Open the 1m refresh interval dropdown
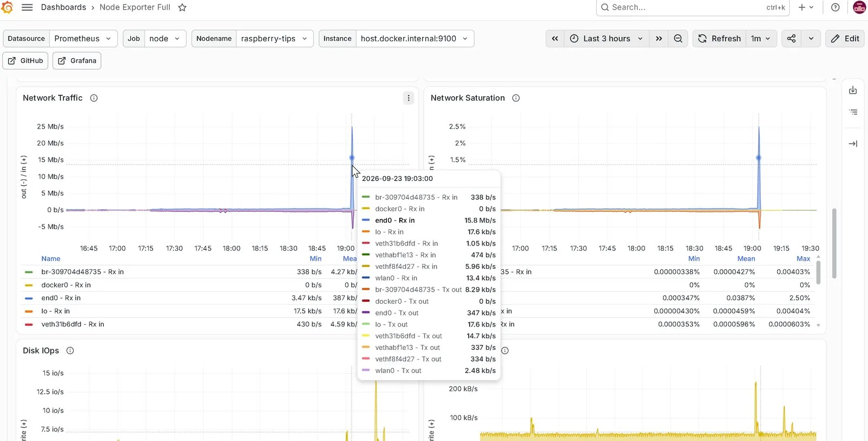The image size is (868, 441). pos(761,39)
